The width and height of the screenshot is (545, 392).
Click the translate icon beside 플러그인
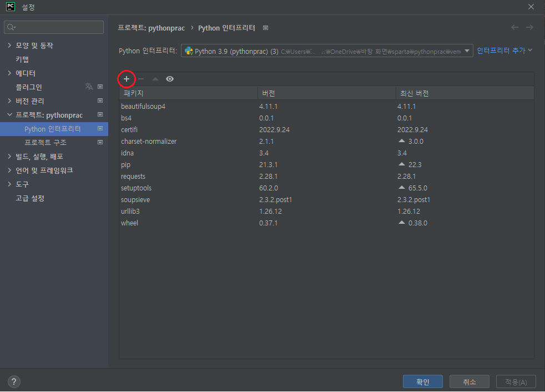[89, 87]
